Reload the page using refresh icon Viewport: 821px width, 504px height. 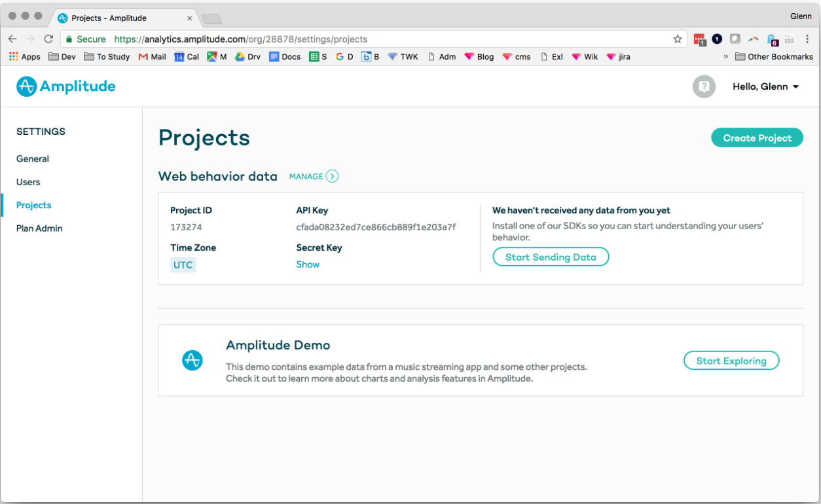pos(48,39)
